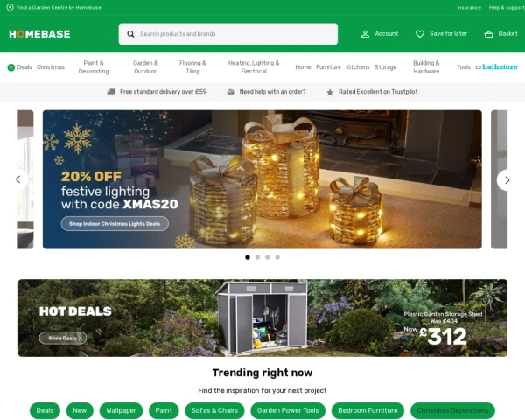Click the magnifying glass search icon

point(130,34)
